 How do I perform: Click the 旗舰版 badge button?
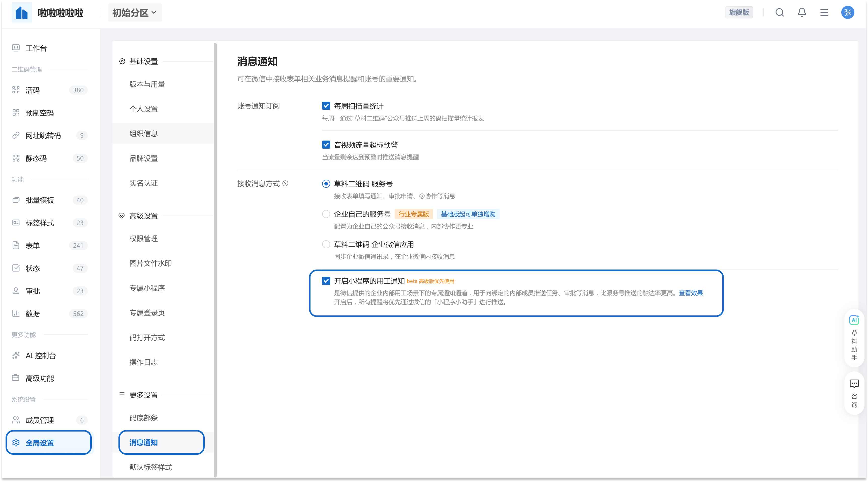(x=739, y=12)
